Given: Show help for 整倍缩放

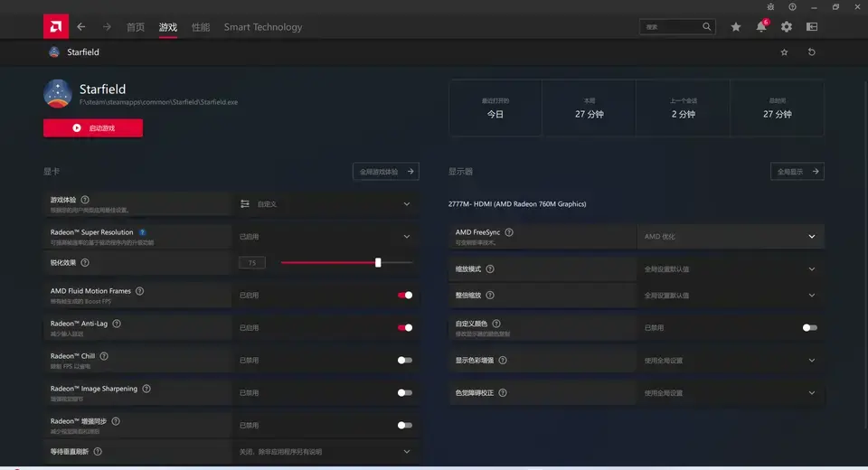Looking at the screenshot, I should click(x=490, y=295).
